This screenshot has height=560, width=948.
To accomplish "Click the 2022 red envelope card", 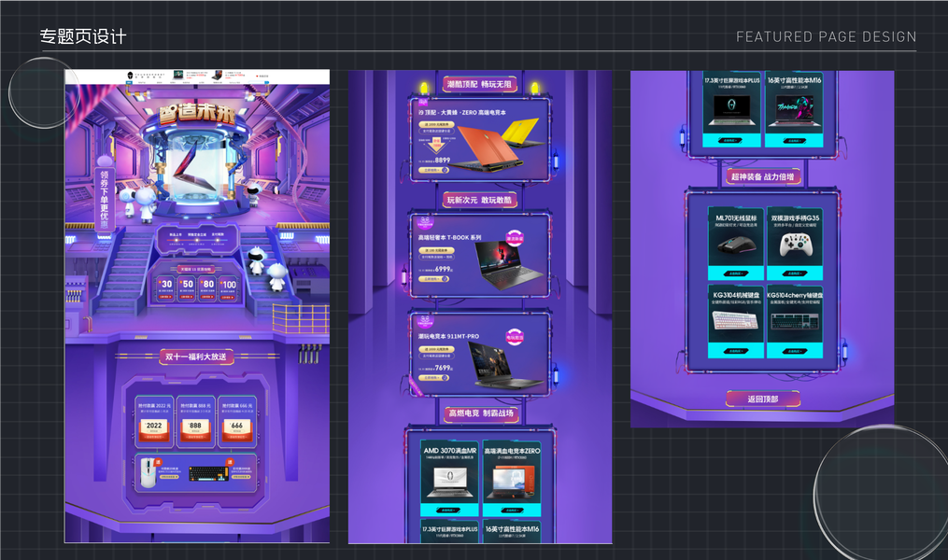I will (x=154, y=422).
